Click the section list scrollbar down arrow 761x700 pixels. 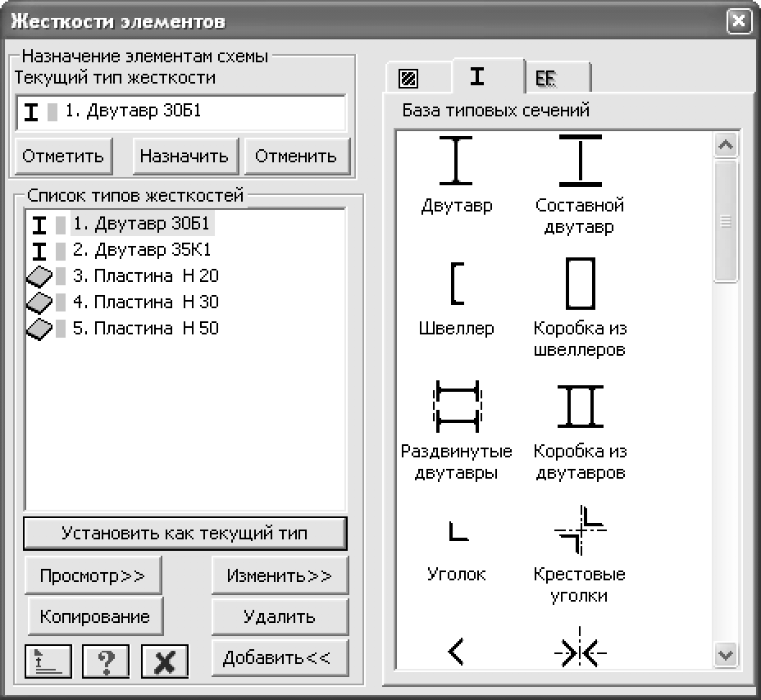pos(726,656)
